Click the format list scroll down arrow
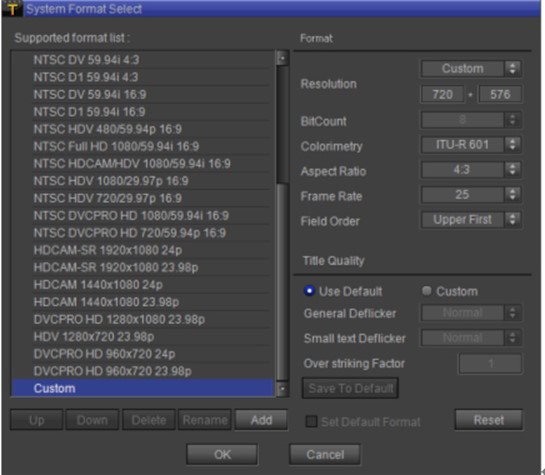Viewport: 545px width, 475px height. coord(282,389)
